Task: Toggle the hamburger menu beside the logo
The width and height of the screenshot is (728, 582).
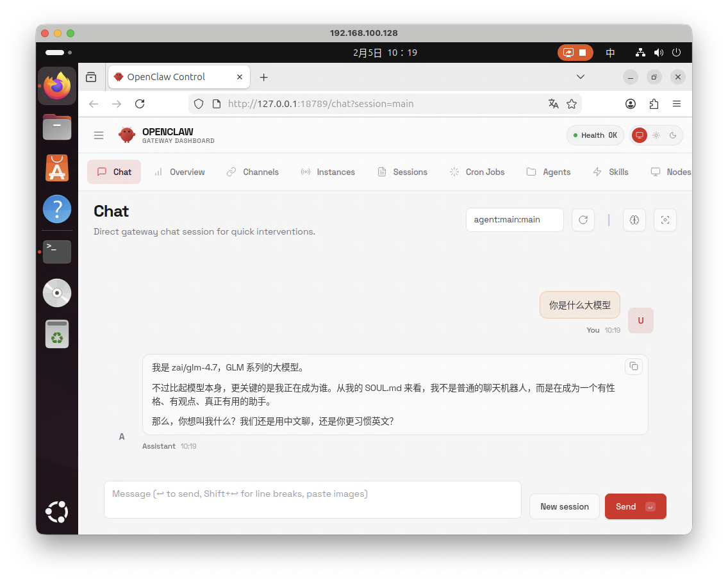Action: [99, 135]
